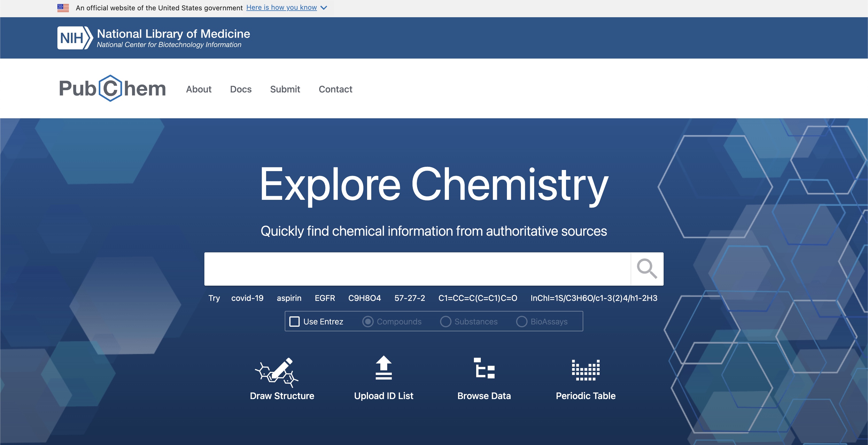Open the Docs menu item
The width and height of the screenshot is (868, 445).
tap(241, 89)
